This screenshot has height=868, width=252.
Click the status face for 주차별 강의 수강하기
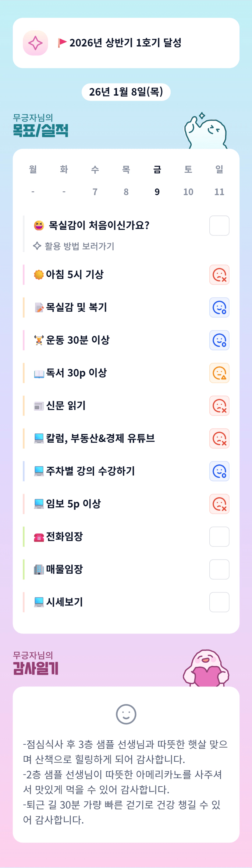click(x=219, y=471)
